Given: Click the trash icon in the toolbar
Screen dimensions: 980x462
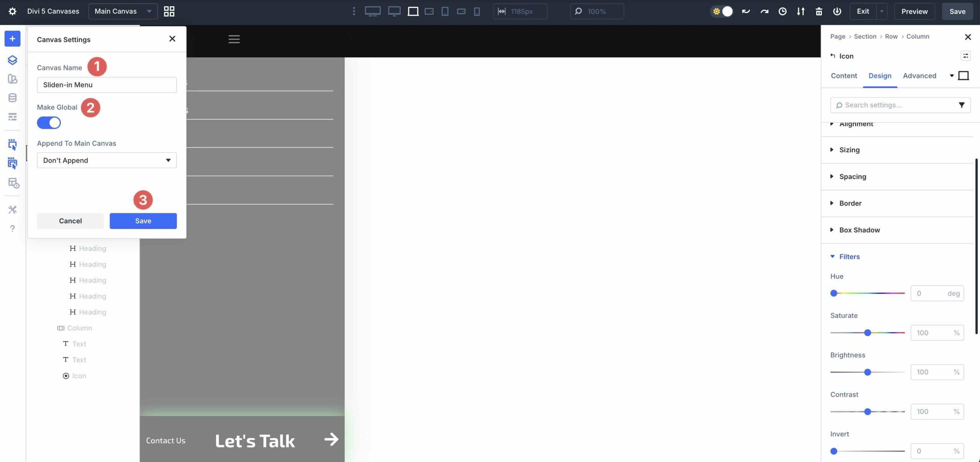Looking at the screenshot, I should pyautogui.click(x=819, y=11).
